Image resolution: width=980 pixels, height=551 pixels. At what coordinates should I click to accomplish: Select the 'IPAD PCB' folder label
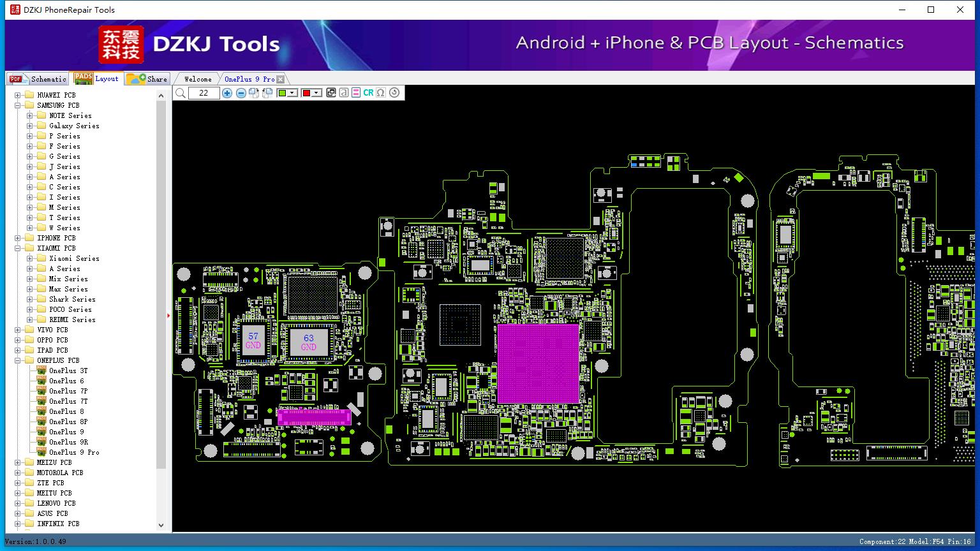tap(52, 350)
